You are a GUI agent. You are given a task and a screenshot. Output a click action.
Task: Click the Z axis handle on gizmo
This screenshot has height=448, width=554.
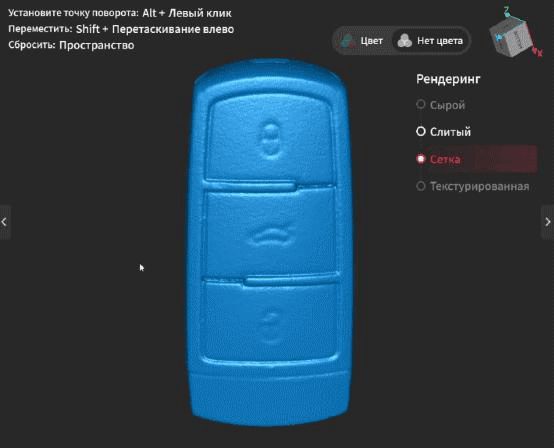tap(507, 13)
